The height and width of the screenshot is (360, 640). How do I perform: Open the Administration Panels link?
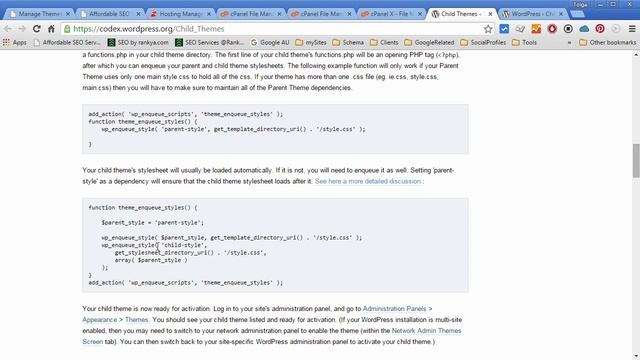(394, 309)
